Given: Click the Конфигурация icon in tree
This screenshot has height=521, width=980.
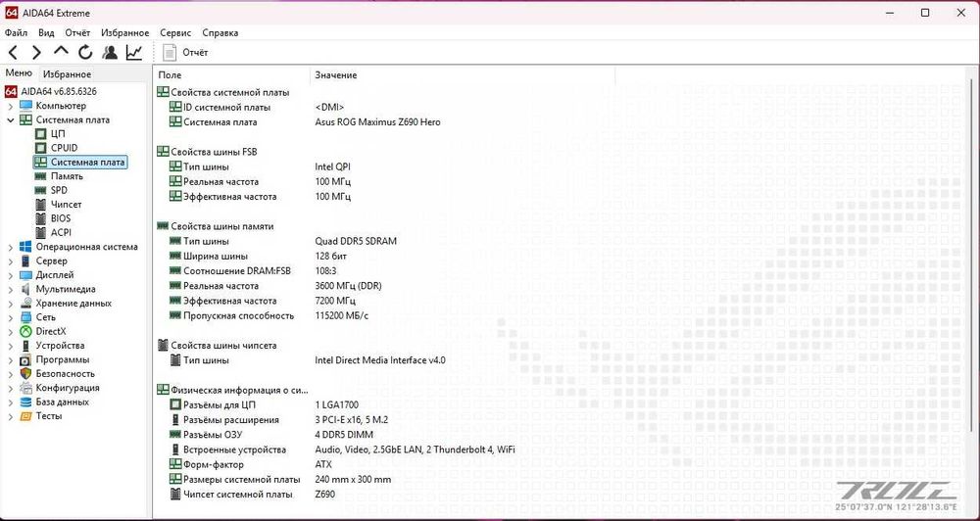Looking at the screenshot, I should coord(25,388).
